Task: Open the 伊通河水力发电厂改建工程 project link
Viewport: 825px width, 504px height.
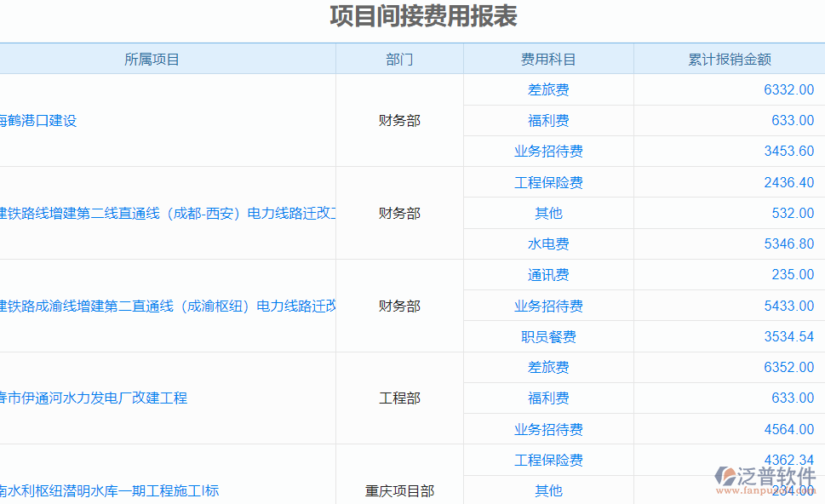Action: pyautogui.click(x=95, y=398)
